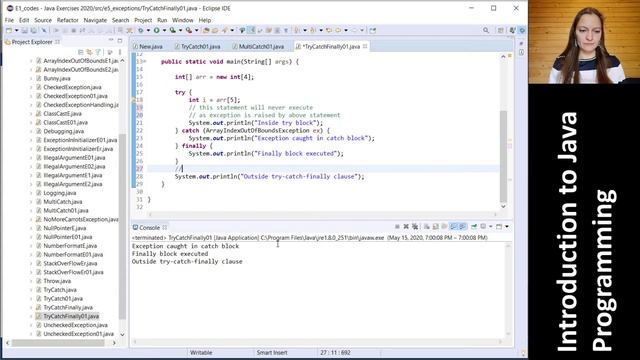Open dropdown arrow next to Debug icon
Screen dimensions: 640x360
148,30
